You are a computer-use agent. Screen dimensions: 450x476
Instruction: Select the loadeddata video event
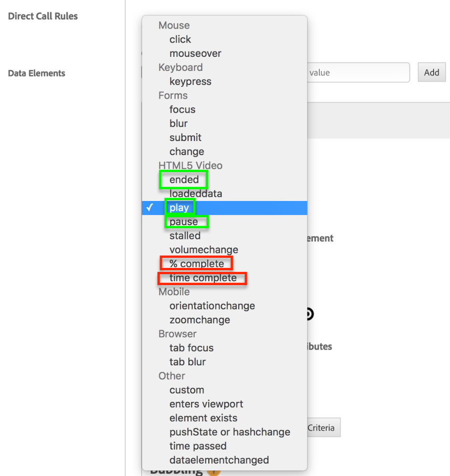(x=195, y=193)
